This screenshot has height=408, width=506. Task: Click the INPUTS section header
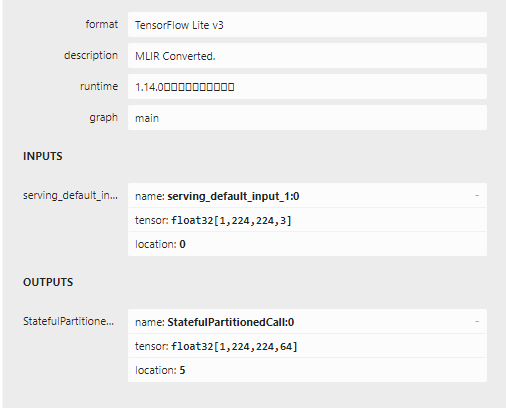click(x=43, y=156)
